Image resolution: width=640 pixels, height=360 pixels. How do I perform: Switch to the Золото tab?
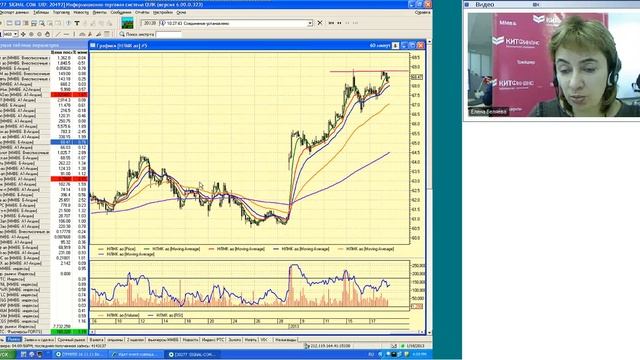click(x=235, y=340)
